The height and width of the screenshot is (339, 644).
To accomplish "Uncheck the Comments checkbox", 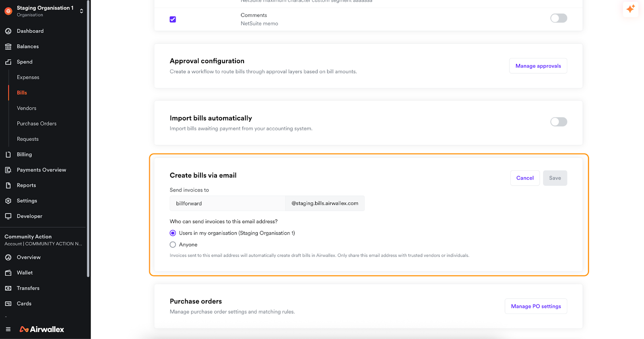I will click(x=173, y=19).
